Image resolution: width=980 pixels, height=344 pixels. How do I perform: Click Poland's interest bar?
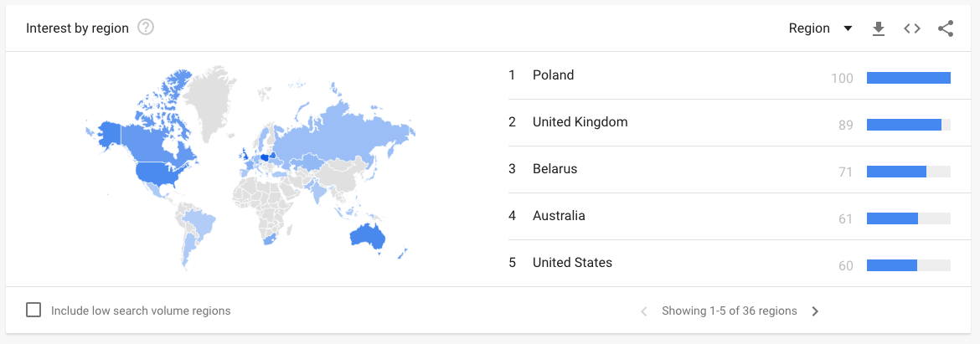click(909, 78)
